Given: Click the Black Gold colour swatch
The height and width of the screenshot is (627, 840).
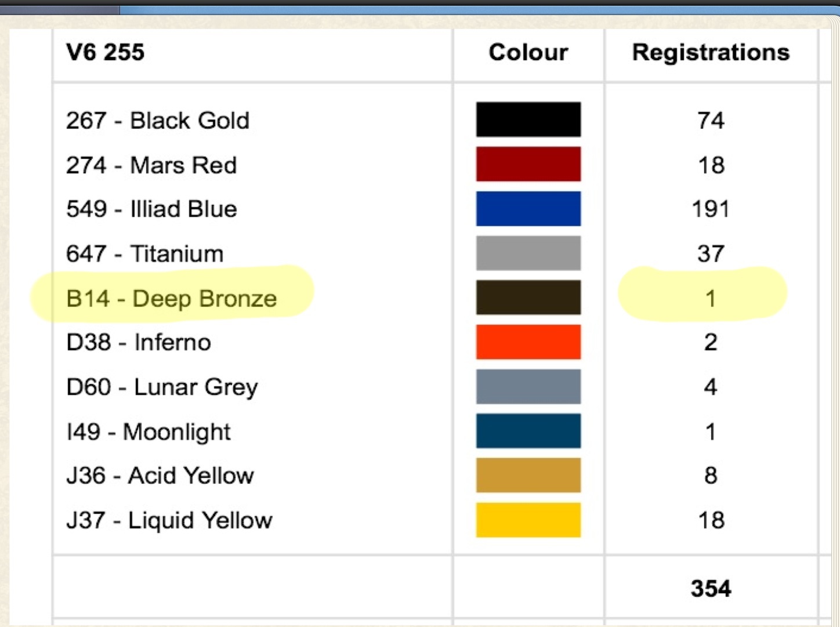Looking at the screenshot, I should (528, 119).
